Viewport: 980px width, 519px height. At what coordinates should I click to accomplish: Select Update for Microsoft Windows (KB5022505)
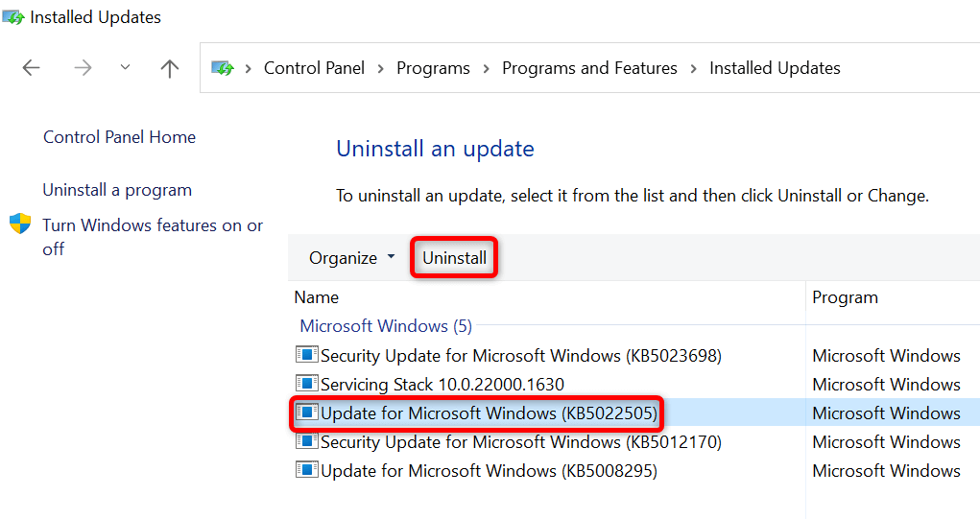pos(489,413)
